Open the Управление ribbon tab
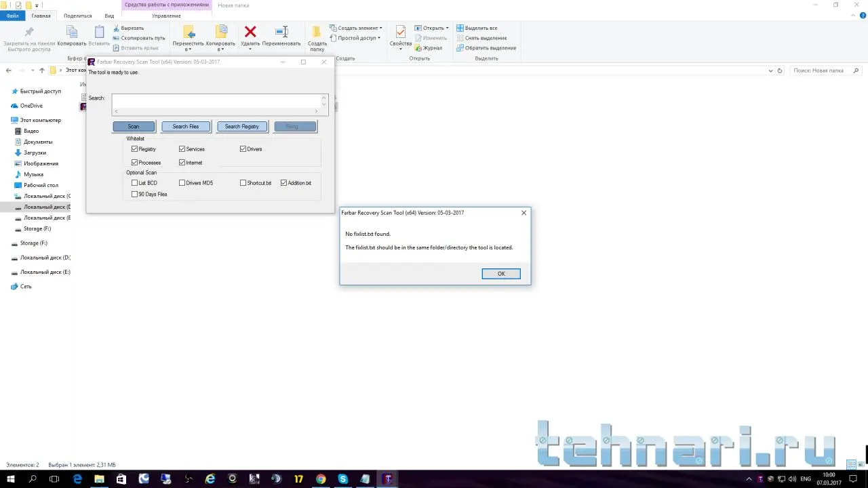Viewport: 868px width, 488px height. 166,16
